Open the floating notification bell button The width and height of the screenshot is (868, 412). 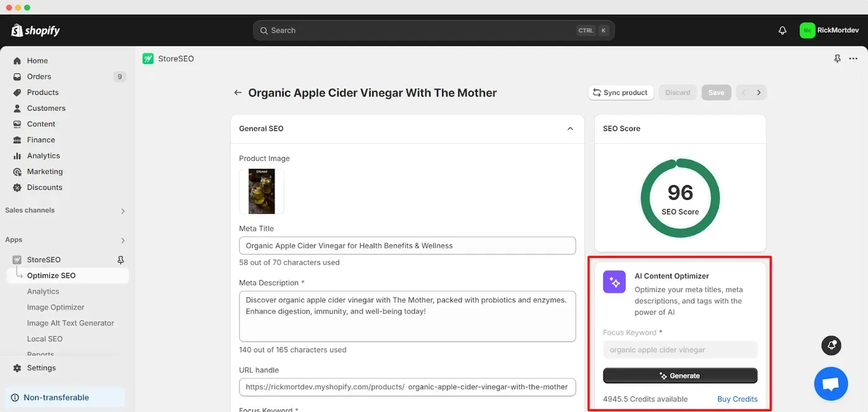click(831, 346)
